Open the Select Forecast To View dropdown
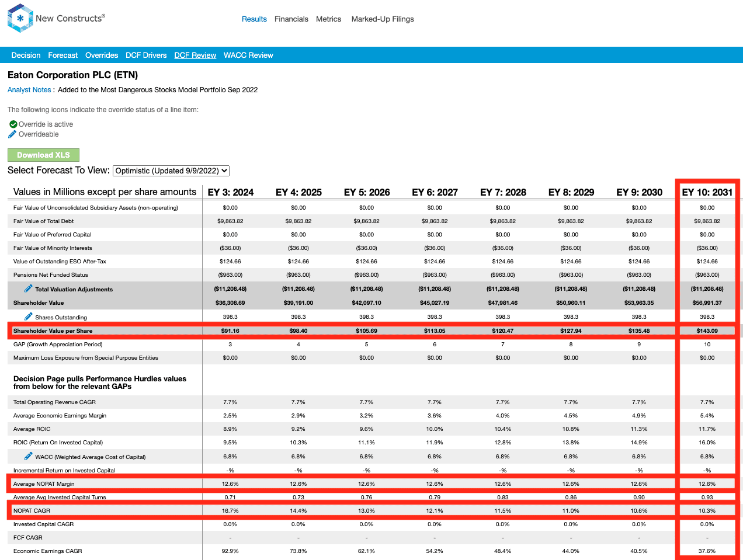 (171, 171)
